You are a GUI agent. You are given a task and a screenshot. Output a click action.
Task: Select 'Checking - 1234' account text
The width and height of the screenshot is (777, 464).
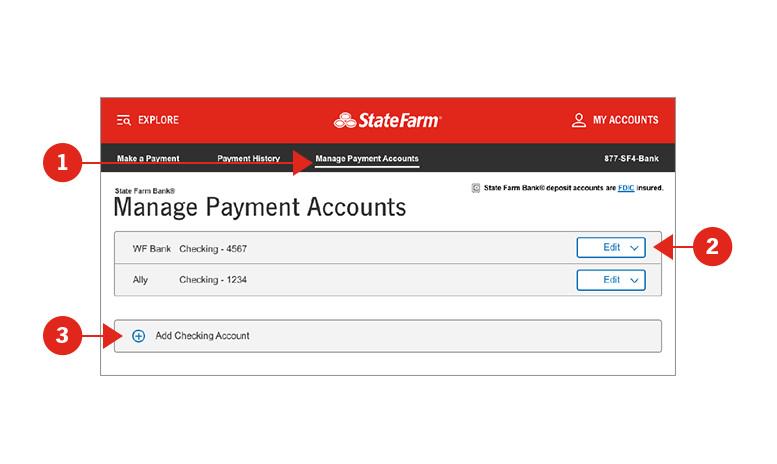click(x=213, y=280)
